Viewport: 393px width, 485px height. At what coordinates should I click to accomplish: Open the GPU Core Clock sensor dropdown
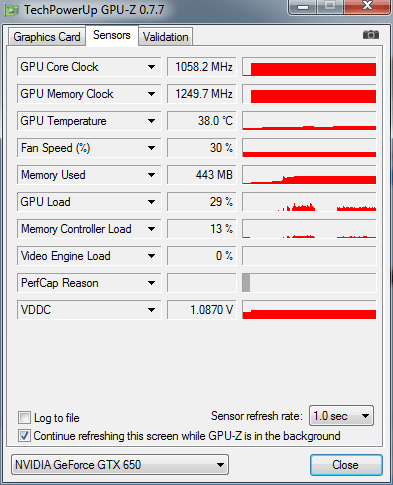[x=151, y=67]
